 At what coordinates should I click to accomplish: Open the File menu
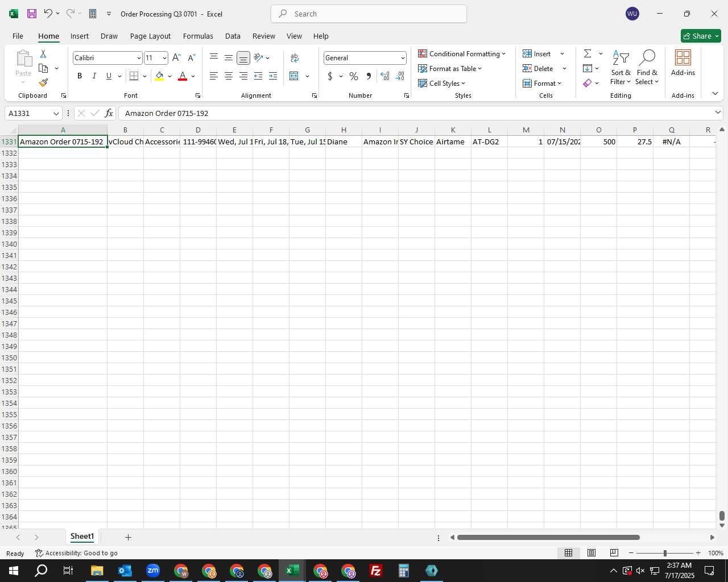point(18,36)
